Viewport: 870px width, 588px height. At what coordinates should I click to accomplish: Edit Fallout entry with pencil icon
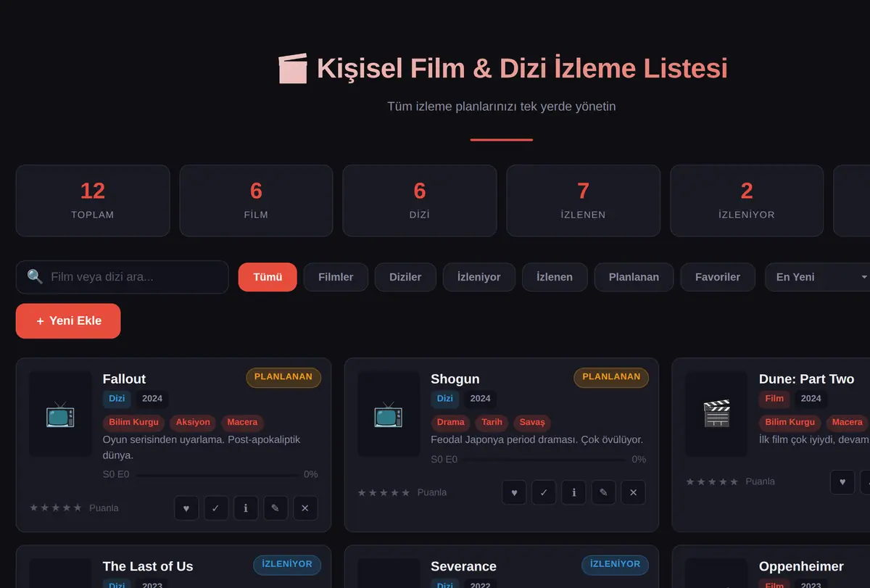pos(275,508)
